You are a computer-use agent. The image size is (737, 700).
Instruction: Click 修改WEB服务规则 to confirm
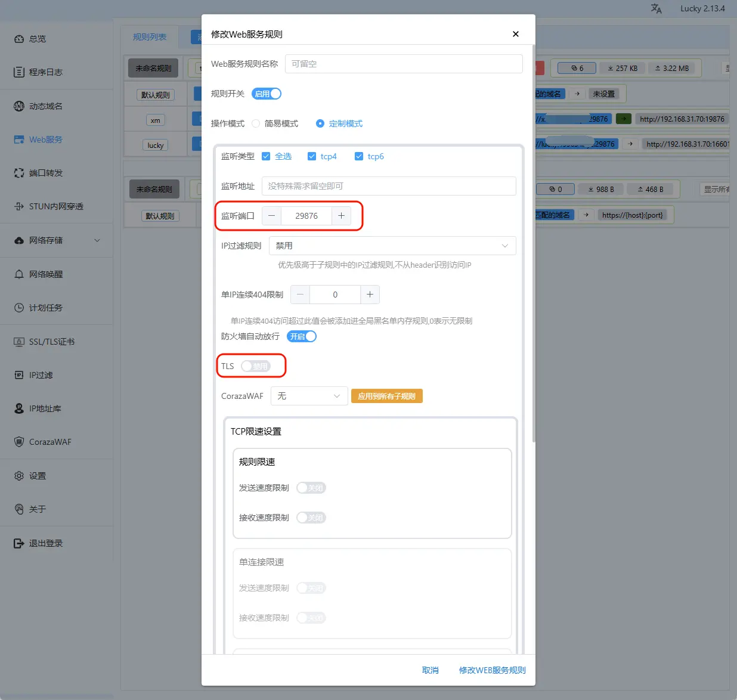pyautogui.click(x=492, y=670)
